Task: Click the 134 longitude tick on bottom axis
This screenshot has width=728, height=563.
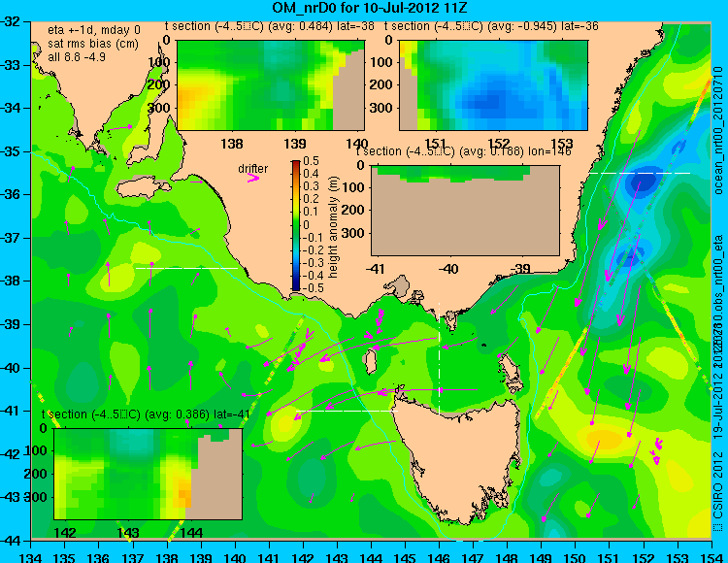Action: tap(31, 557)
